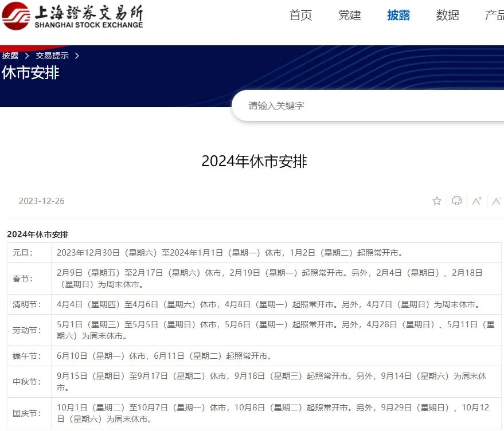This screenshot has width=504, height=431.
Task: Favorite this article using the star icon
Action: click(x=436, y=201)
